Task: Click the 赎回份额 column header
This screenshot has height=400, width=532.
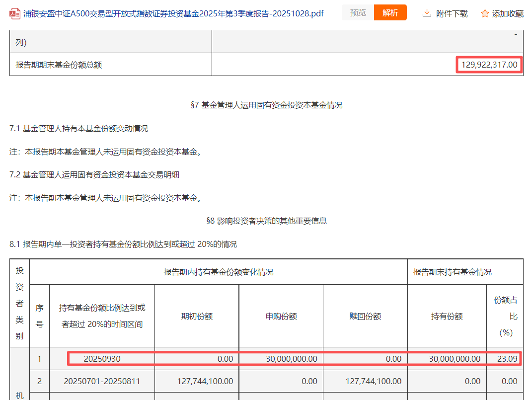Action: tap(365, 317)
